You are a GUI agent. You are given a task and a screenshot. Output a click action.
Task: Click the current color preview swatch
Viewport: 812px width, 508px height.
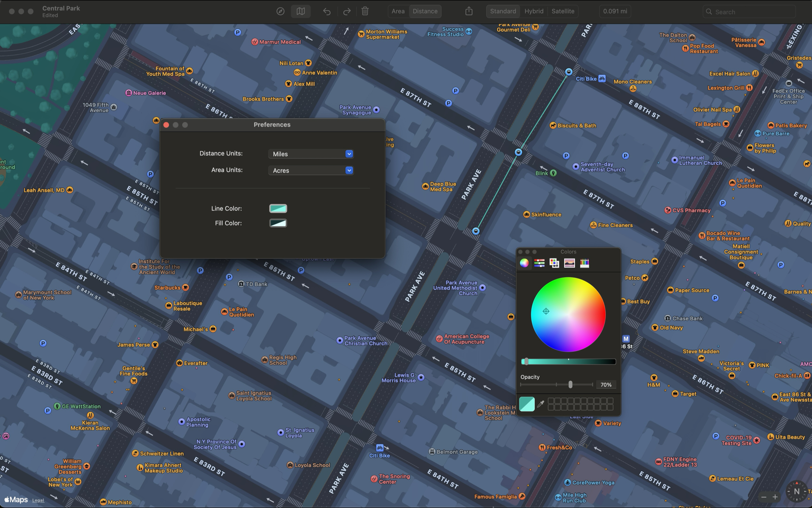click(527, 404)
